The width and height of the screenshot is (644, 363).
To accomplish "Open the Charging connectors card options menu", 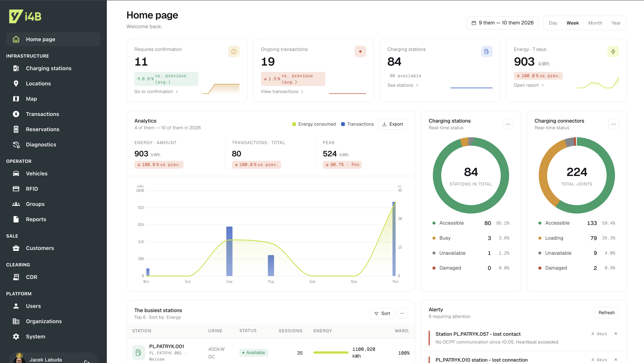I will (x=613, y=124).
